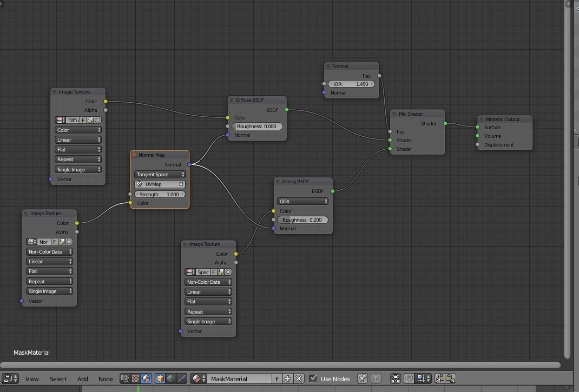Switch to compositing node tree type
The width and height of the screenshot is (579, 392).
[125, 378]
